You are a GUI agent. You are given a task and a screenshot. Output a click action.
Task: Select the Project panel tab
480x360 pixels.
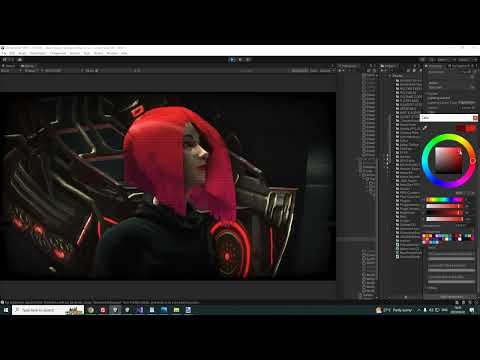[389, 66]
